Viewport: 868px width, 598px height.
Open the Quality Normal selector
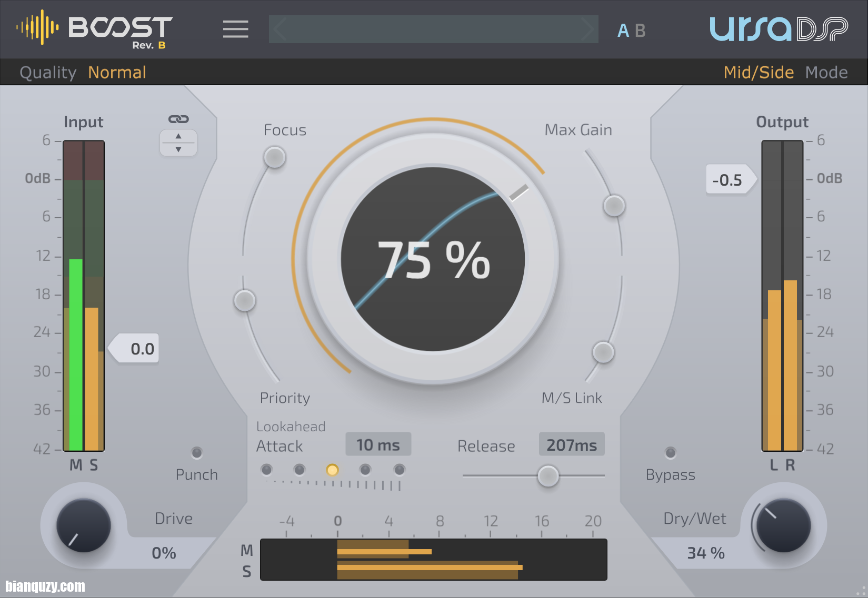(117, 72)
